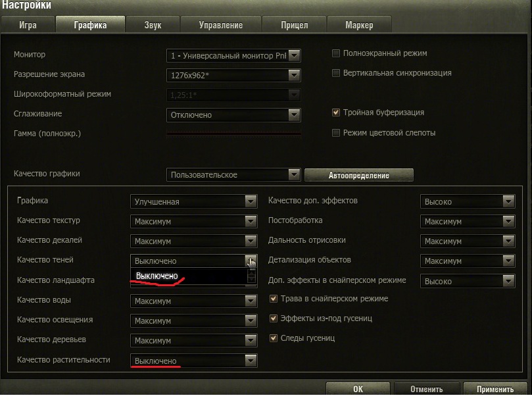Screen dimensions: 532x404
Task: Expand the Постобработка dropdown
Action: pos(468,221)
